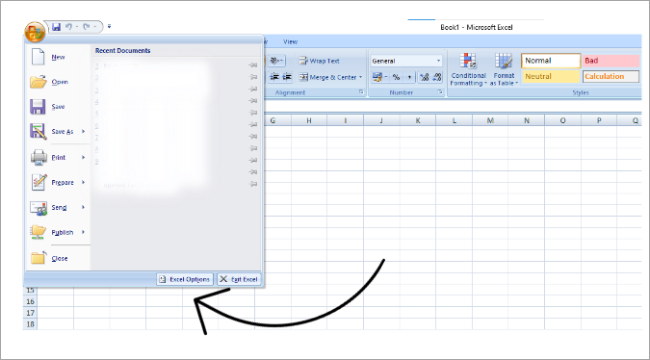Open the General number format dropdown
650x360 pixels.
(406, 61)
